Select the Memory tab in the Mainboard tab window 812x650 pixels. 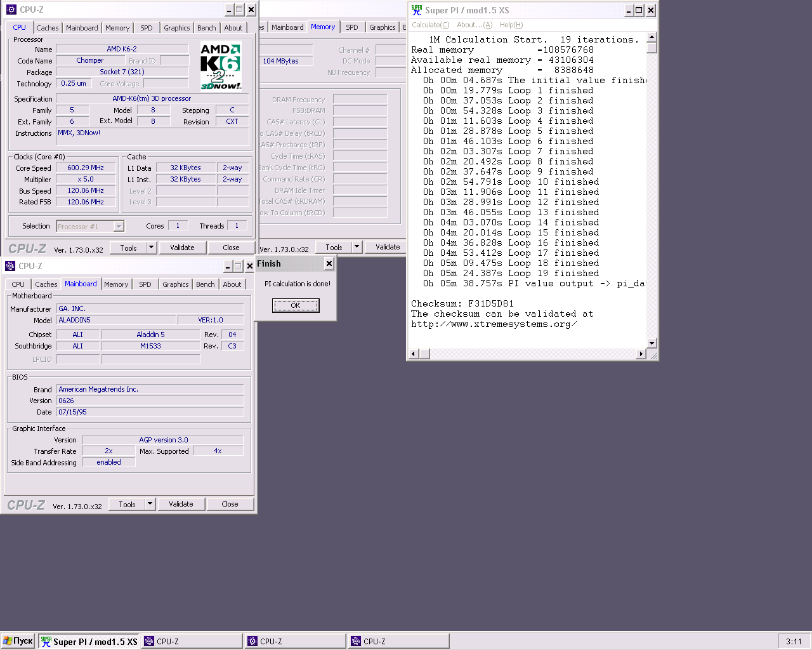point(116,284)
